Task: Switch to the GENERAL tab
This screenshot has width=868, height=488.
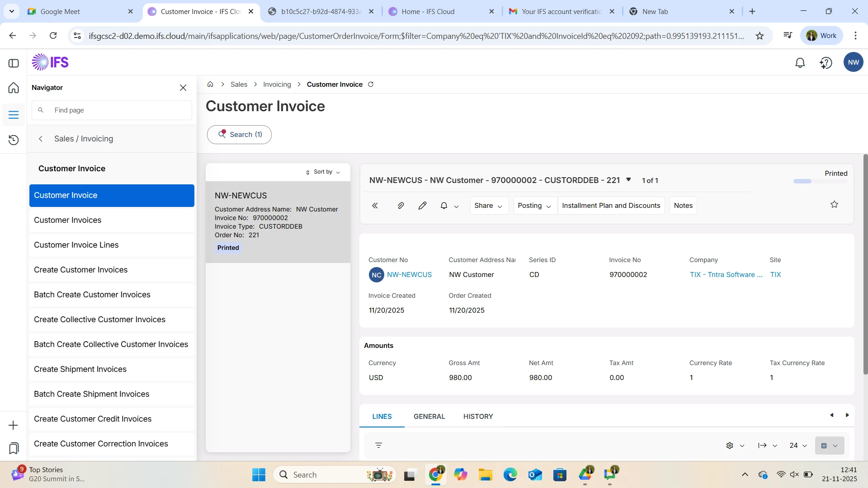Action: tap(429, 417)
